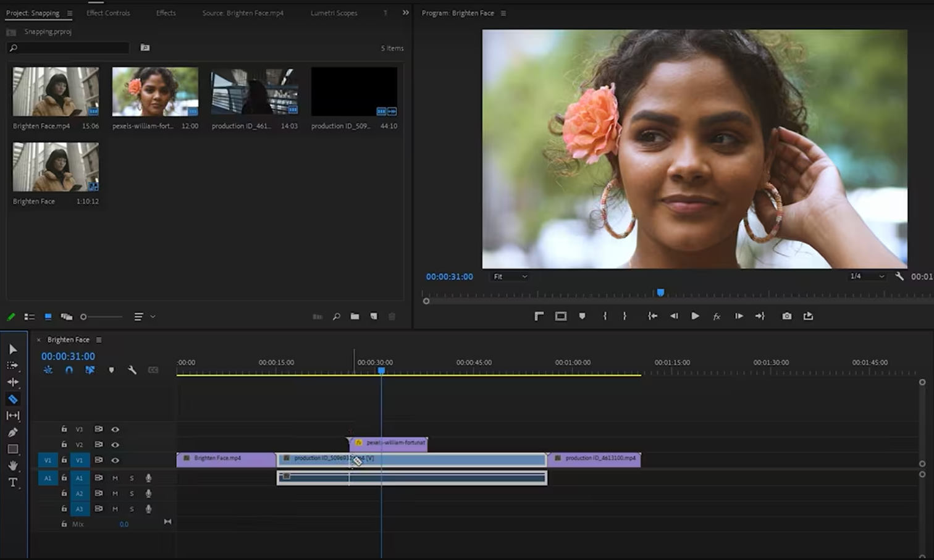The height and width of the screenshot is (560, 934).
Task: Hide track V3 with eye icon
Action: coord(115,429)
